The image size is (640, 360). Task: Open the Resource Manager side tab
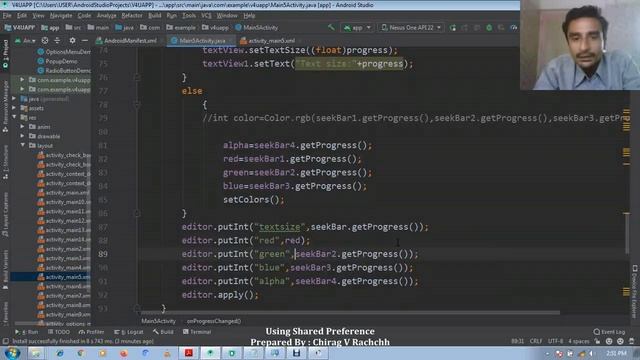click(x=5, y=106)
